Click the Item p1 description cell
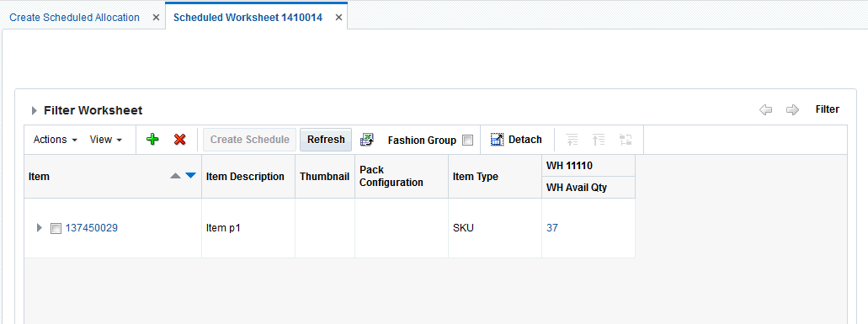Viewport: 868px width, 324px height. 248,228
